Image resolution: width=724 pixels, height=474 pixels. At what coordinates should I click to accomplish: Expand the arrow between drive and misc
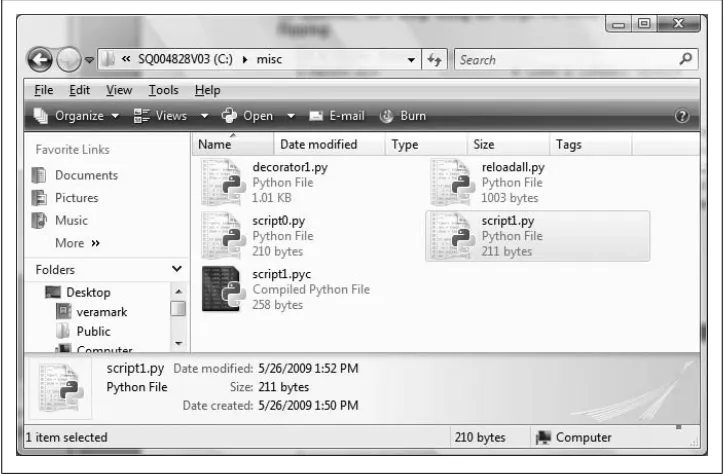(245, 60)
